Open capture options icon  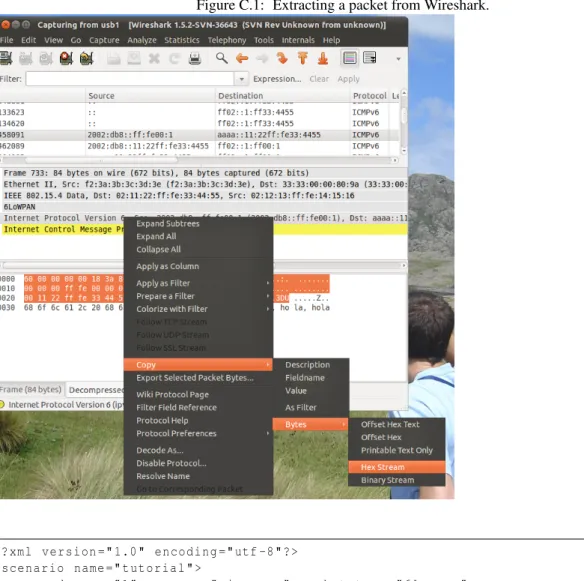coord(26,58)
